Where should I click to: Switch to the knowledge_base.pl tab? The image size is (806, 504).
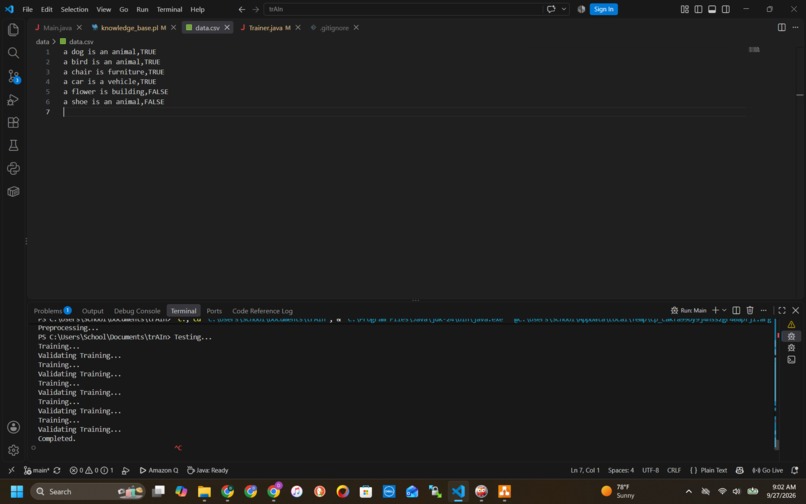[x=130, y=28]
